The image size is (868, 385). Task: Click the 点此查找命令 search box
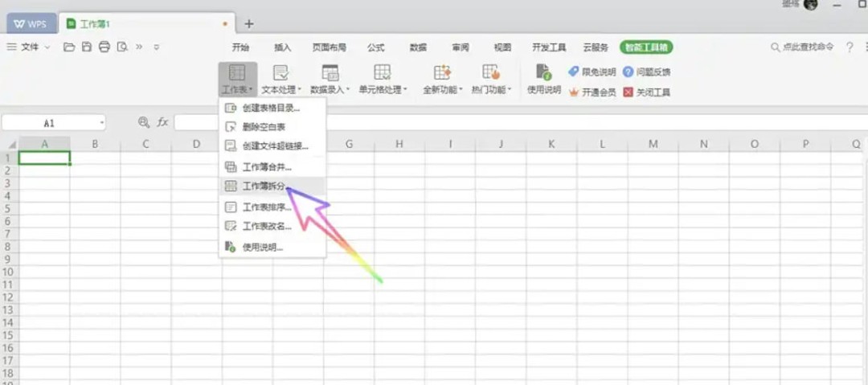pos(802,47)
